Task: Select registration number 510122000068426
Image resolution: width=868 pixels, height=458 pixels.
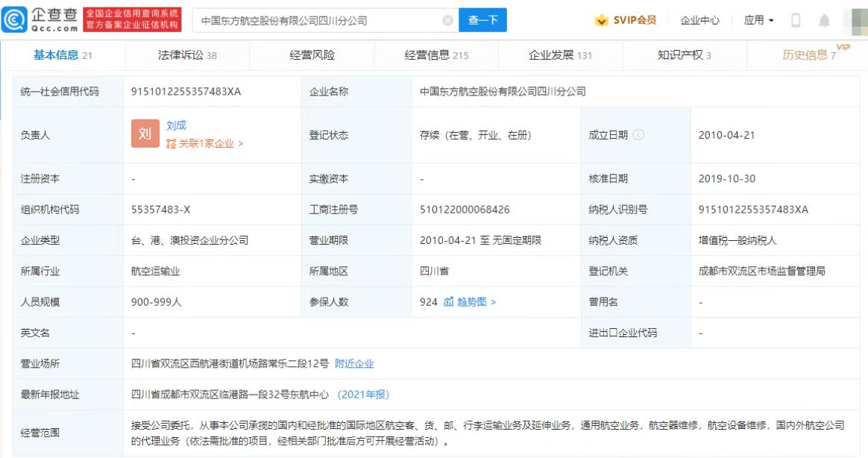Action: (465, 210)
